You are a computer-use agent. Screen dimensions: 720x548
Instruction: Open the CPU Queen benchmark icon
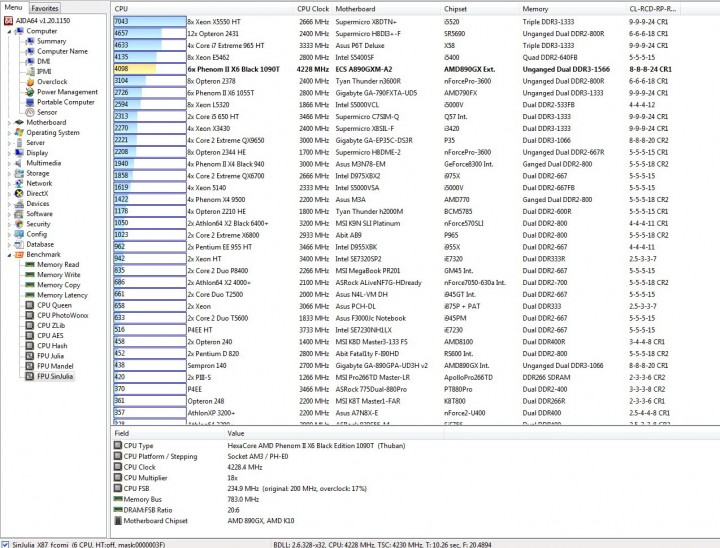point(30,305)
